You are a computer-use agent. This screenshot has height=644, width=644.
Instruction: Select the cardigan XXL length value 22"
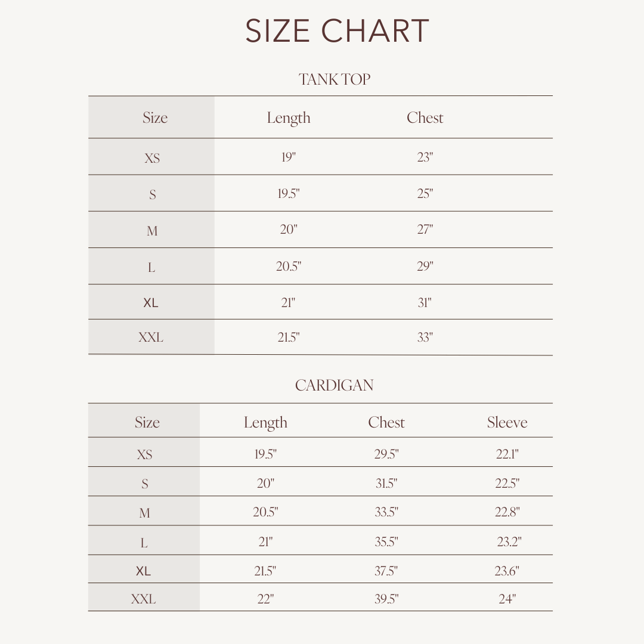tap(265, 599)
